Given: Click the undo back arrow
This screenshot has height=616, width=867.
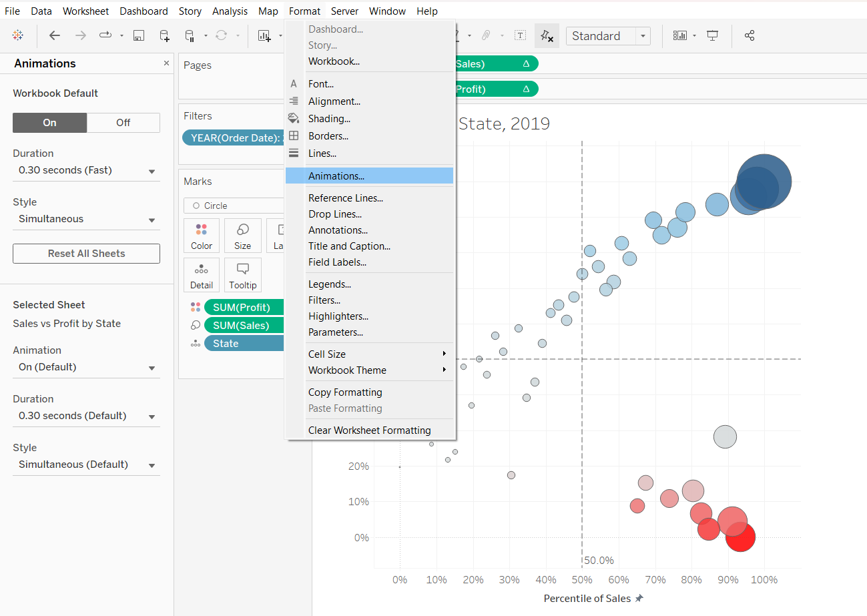Looking at the screenshot, I should click(x=55, y=36).
